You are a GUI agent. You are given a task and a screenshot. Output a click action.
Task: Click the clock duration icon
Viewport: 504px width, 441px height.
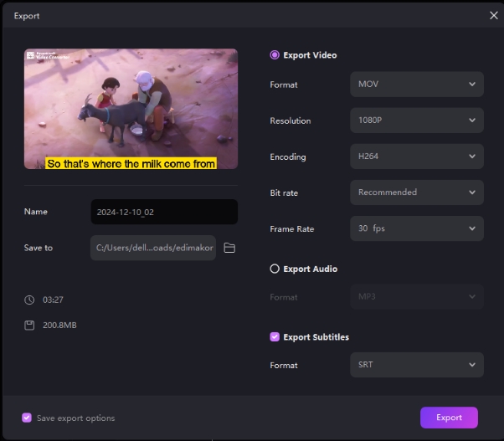29,300
